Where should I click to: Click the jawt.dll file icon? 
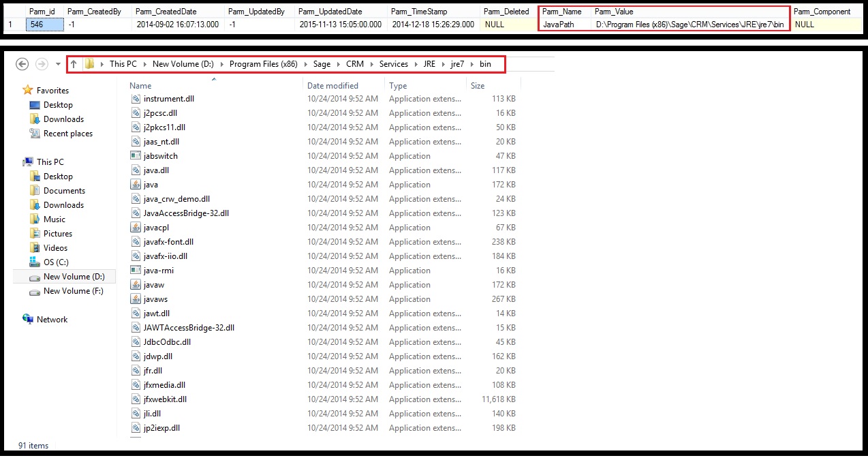[135, 314]
